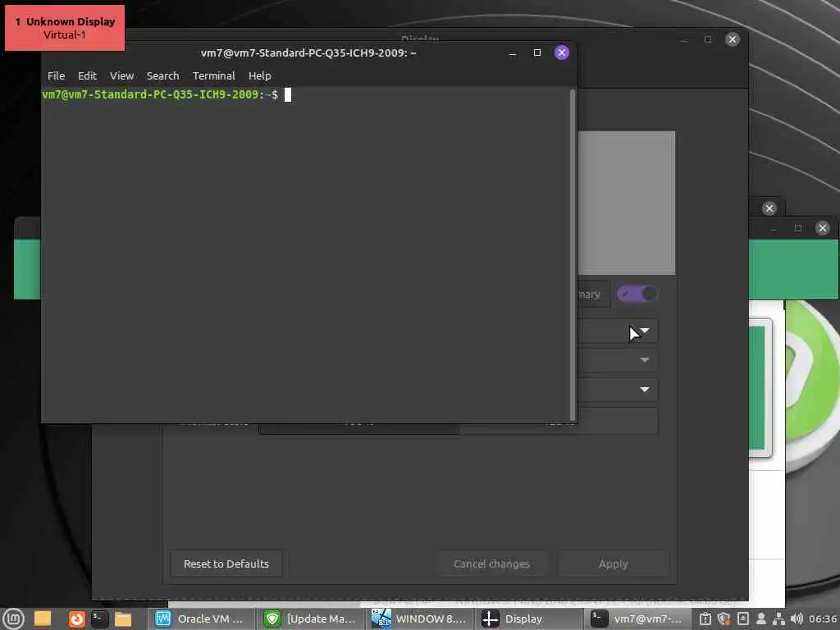Open the update shield tray icon

click(724, 619)
